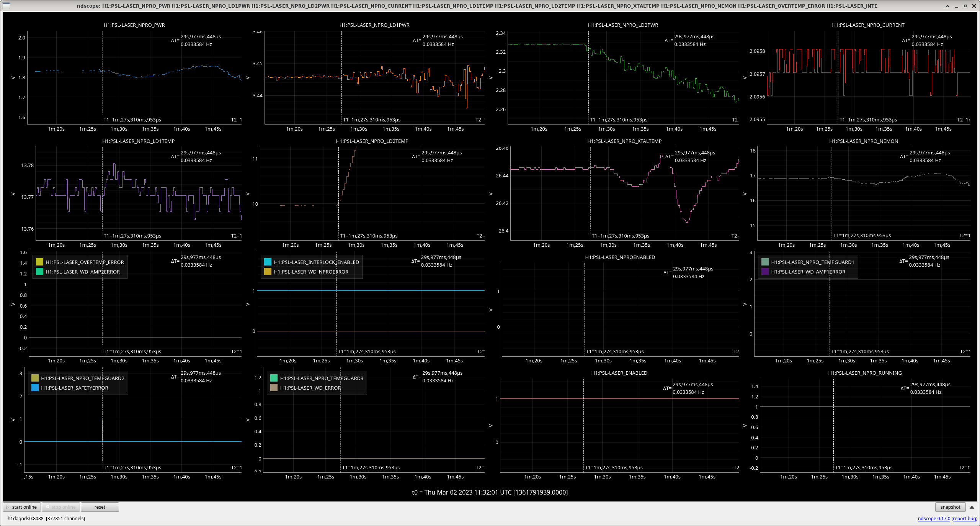Click the OVERTEMP_ERROR yellow legend swatch
The height and width of the screenshot is (526, 980).
[x=39, y=262]
